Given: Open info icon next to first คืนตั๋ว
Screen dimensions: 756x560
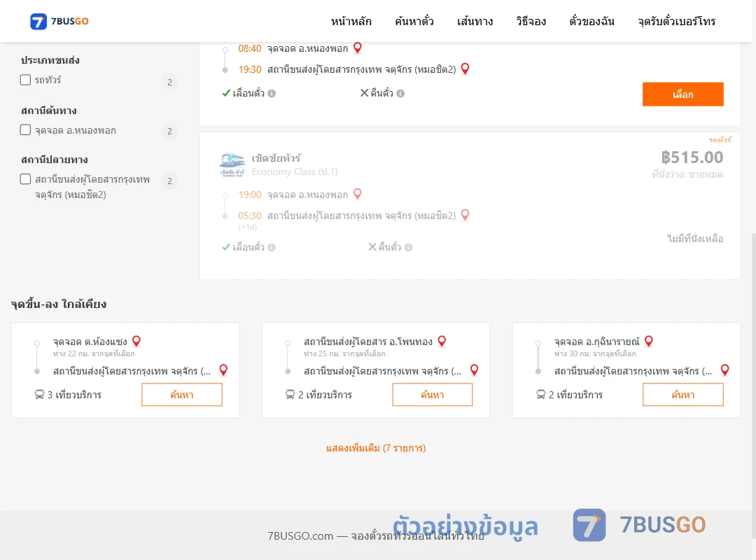Looking at the screenshot, I should pos(400,94).
